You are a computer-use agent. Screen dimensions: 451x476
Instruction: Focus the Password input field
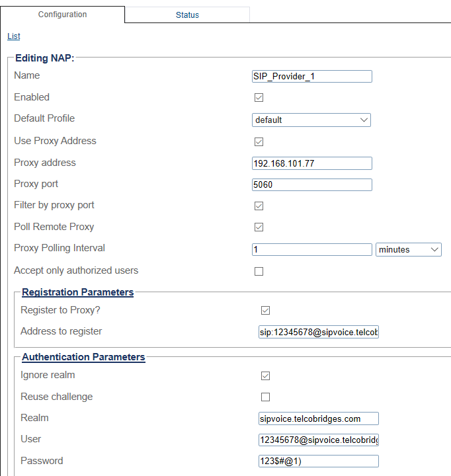[x=318, y=461]
